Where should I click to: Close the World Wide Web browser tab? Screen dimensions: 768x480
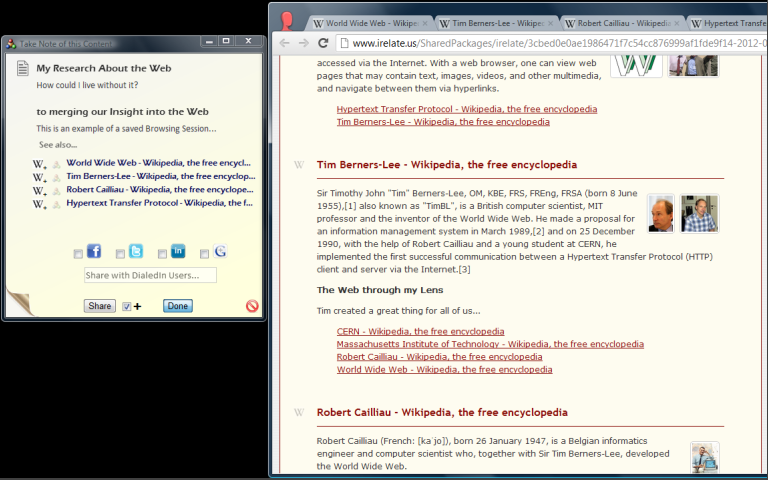(425, 23)
